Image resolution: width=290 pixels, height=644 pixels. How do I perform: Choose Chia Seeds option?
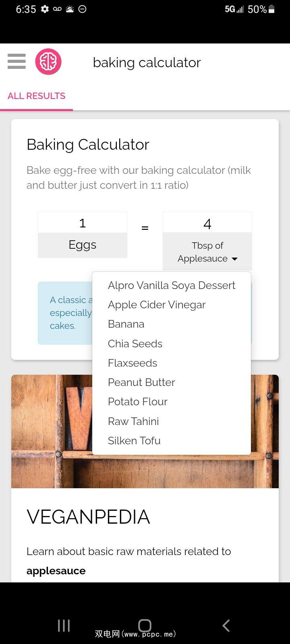click(x=135, y=344)
